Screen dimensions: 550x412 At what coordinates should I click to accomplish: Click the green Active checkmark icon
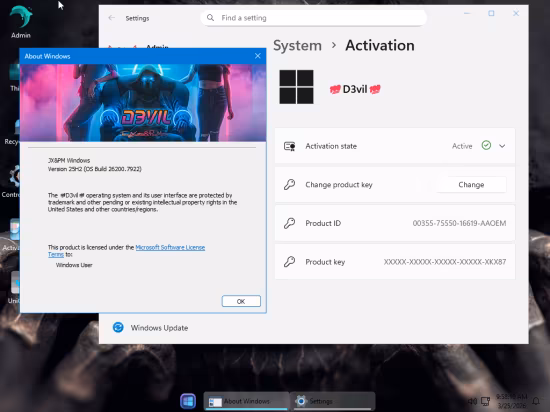tap(486, 146)
